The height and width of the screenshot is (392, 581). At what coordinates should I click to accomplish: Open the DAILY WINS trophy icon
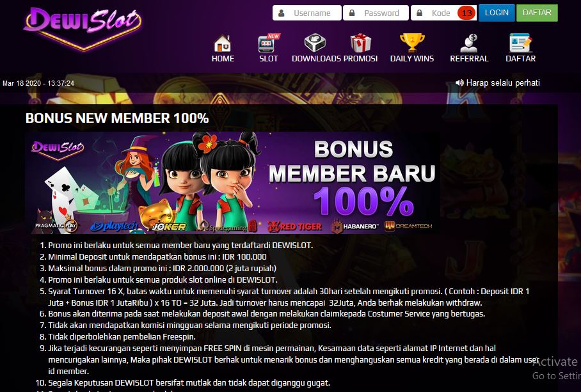[412, 43]
